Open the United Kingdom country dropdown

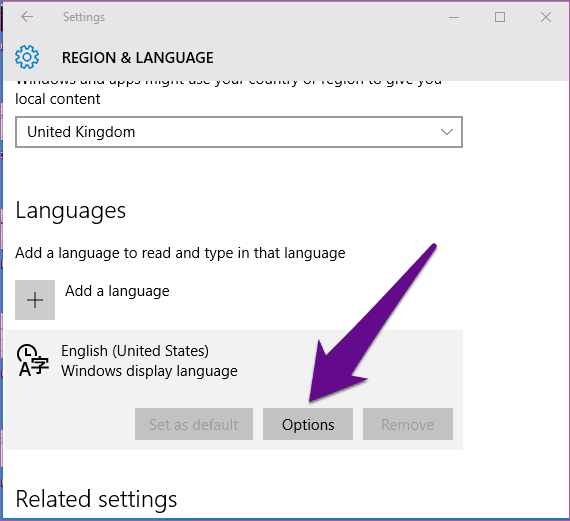tap(239, 132)
